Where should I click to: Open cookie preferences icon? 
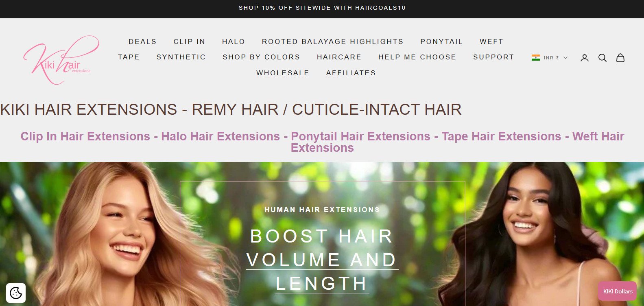coord(16,293)
